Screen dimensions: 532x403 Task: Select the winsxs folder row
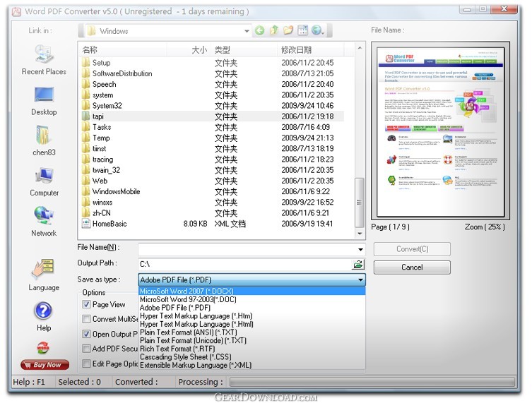pos(213,203)
